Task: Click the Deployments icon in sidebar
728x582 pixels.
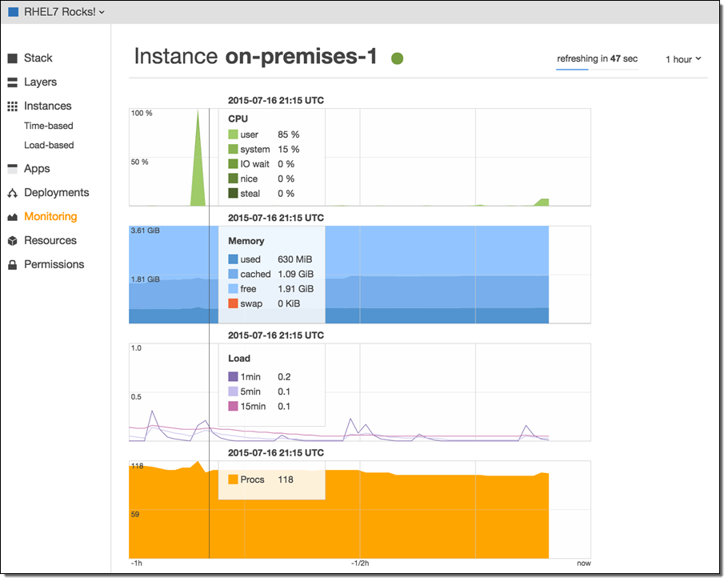Action: pos(13,193)
